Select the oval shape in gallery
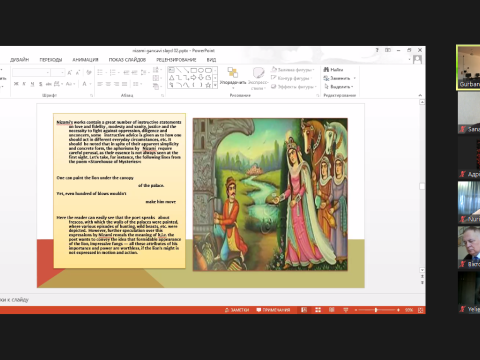 coord(201,70)
